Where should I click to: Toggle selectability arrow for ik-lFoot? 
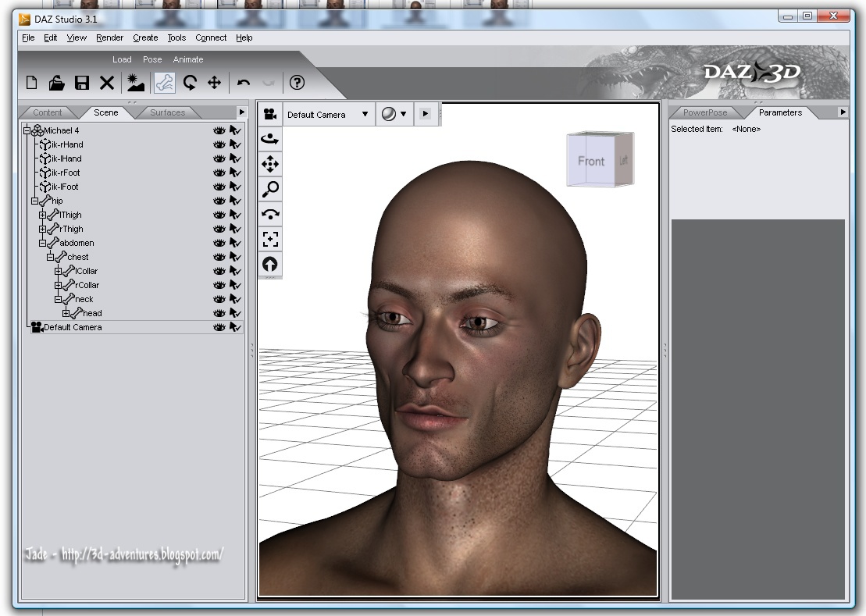[x=235, y=187]
